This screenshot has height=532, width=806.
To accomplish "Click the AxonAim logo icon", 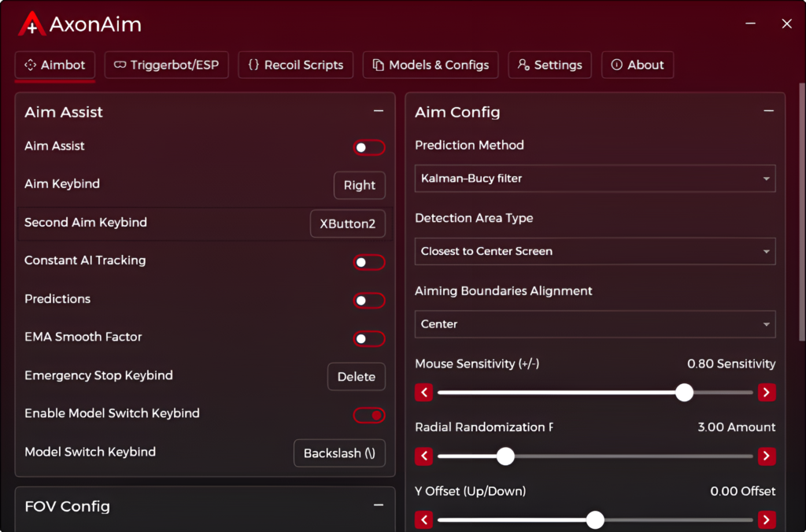I will (x=31, y=24).
